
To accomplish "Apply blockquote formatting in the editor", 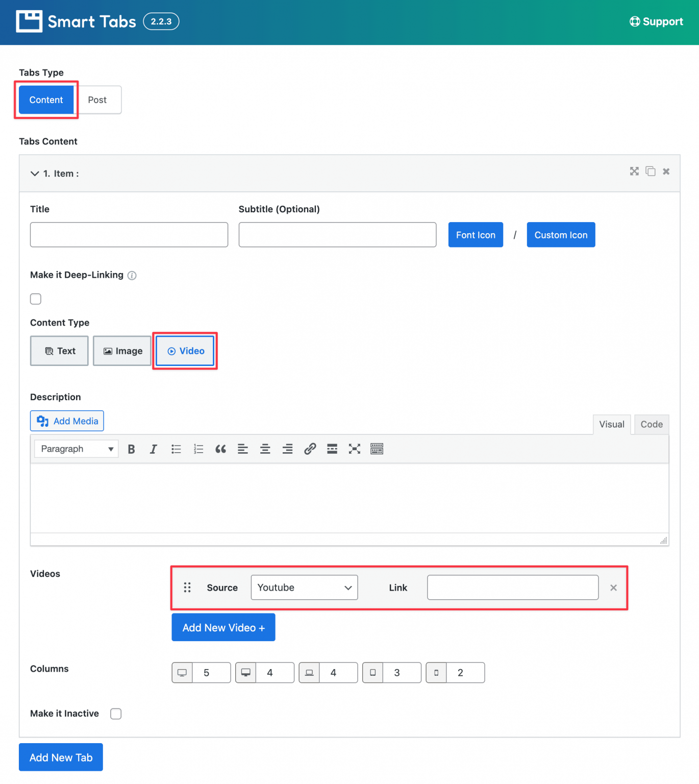I will (220, 449).
